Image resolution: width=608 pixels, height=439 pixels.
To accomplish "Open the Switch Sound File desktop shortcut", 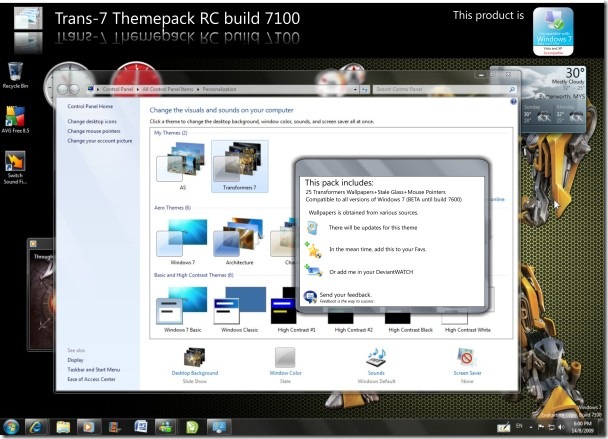I will tap(16, 167).
